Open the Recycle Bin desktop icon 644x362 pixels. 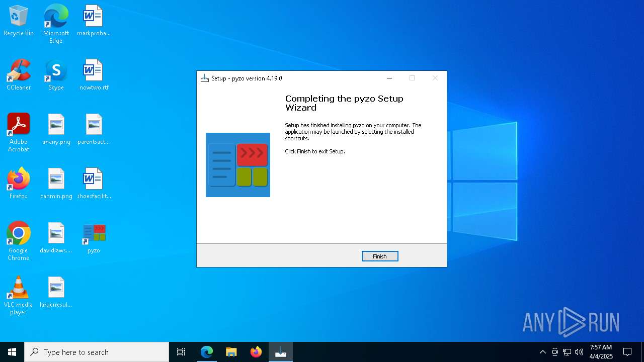click(19, 21)
